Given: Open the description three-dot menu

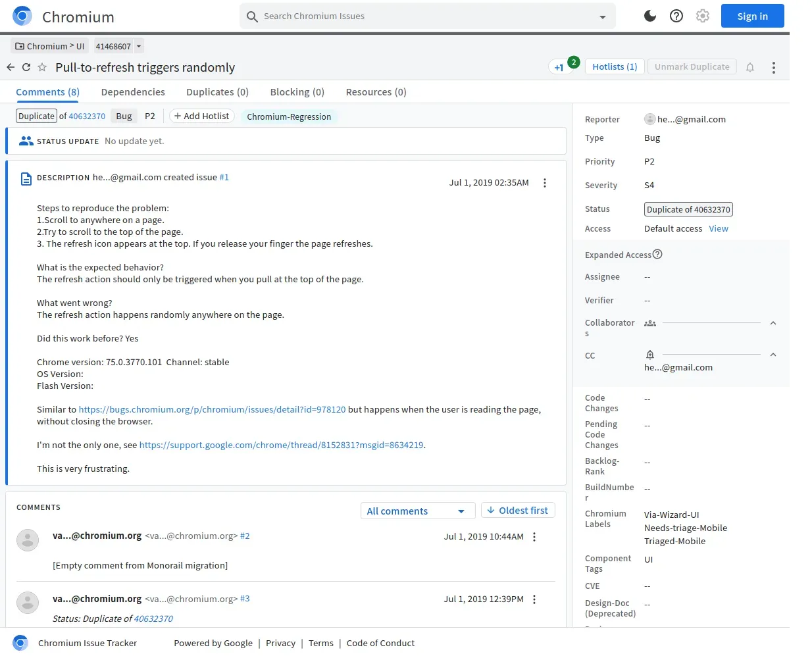Looking at the screenshot, I should tap(545, 183).
